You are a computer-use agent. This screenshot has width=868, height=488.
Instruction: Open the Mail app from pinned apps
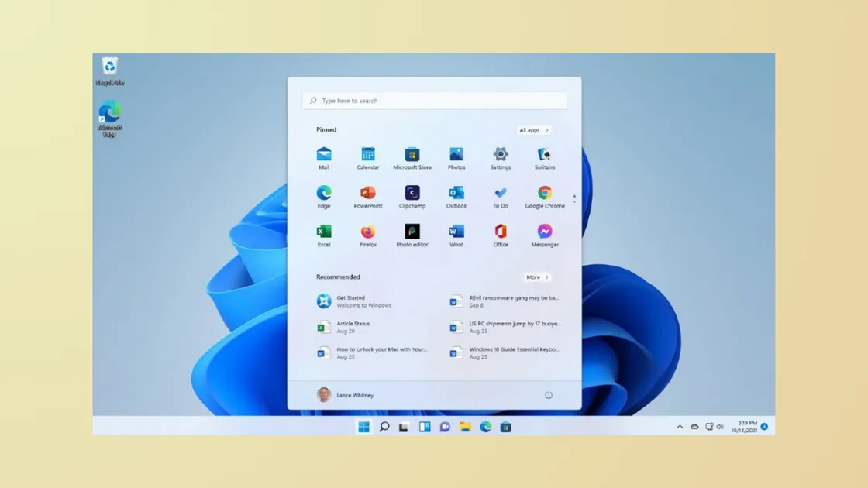pos(323,156)
